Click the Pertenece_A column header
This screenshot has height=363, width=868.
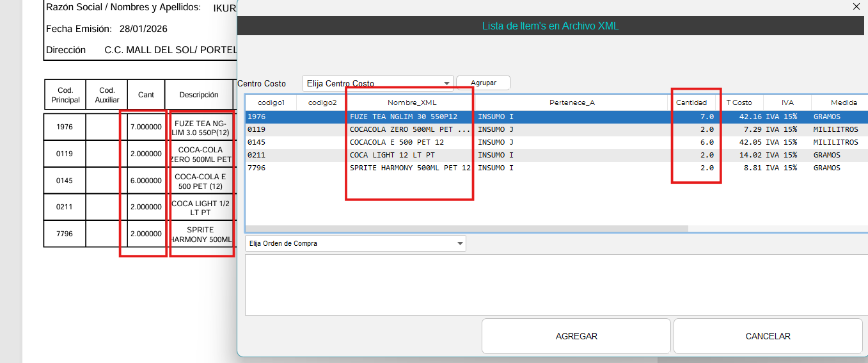(572, 102)
